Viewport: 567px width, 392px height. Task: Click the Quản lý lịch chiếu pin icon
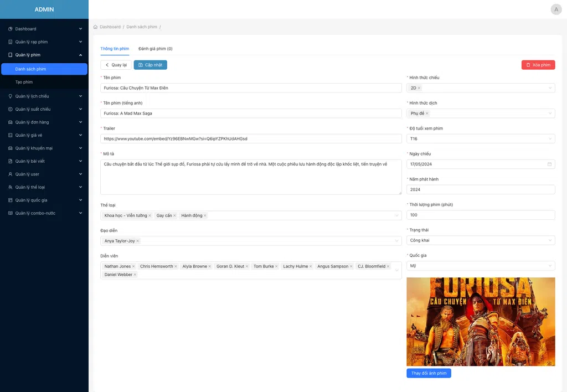coord(11,96)
